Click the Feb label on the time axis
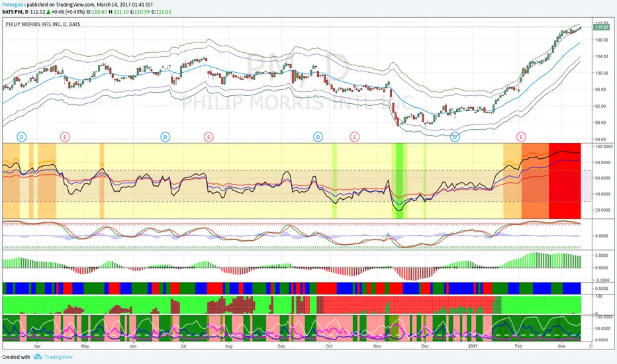The height and width of the screenshot is (364, 617). click(x=518, y=346)
